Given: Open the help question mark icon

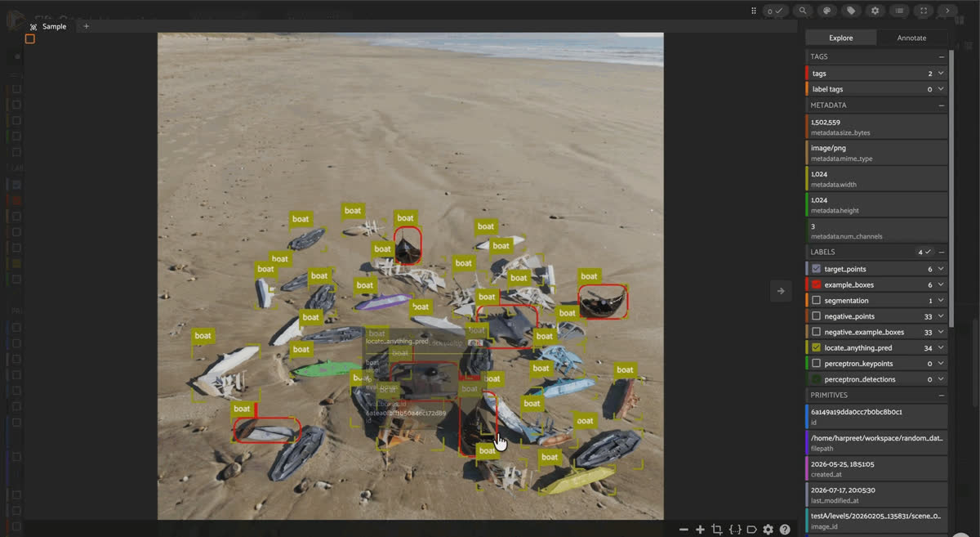Looking at the screenshot, I should (785, 530).
